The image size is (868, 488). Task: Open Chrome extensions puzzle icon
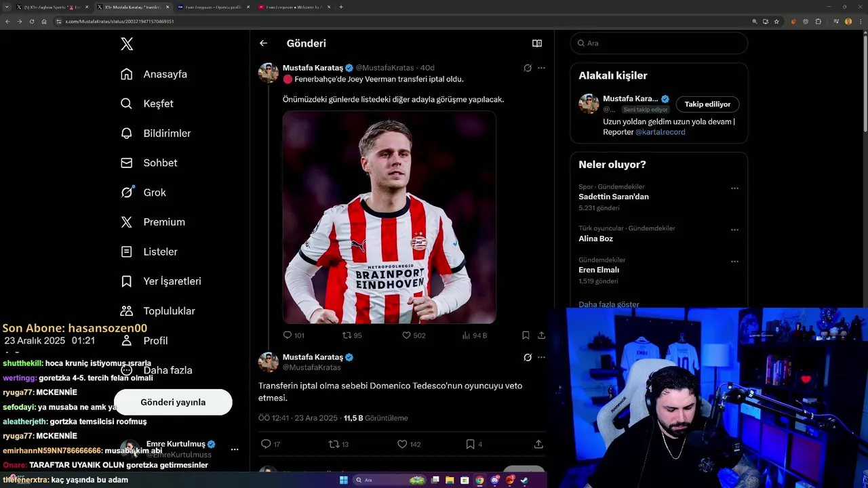[x=818, y=22]
